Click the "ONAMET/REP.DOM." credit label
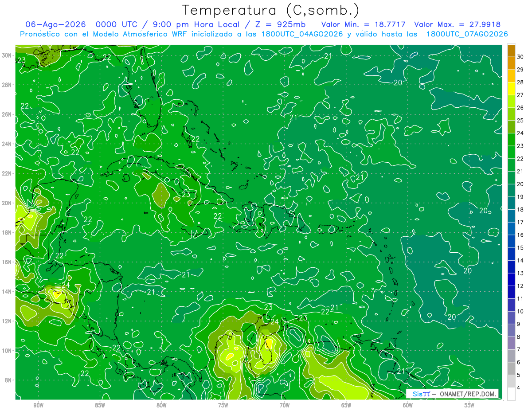The width and height of the screenshot is (532, 411). pos(469,394)
